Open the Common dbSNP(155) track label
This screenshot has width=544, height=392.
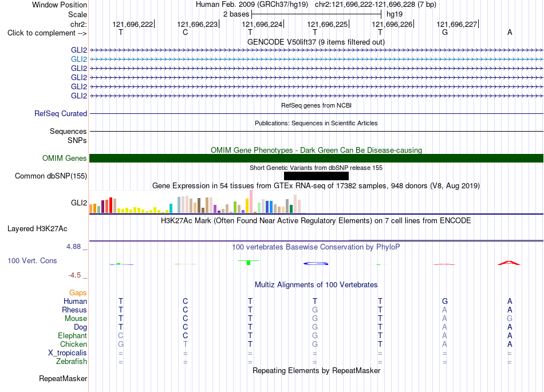point(50,176)
